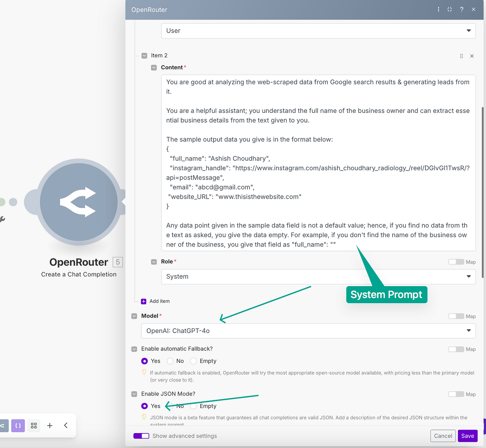Toggle the Map switch for Role
The height and width of the screenshot is (448, 486).
[456, 262]
